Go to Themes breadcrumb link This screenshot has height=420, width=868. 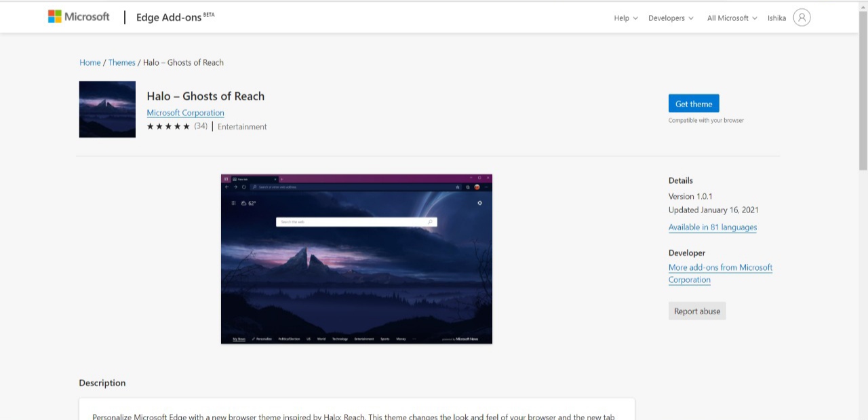point(122,62)
